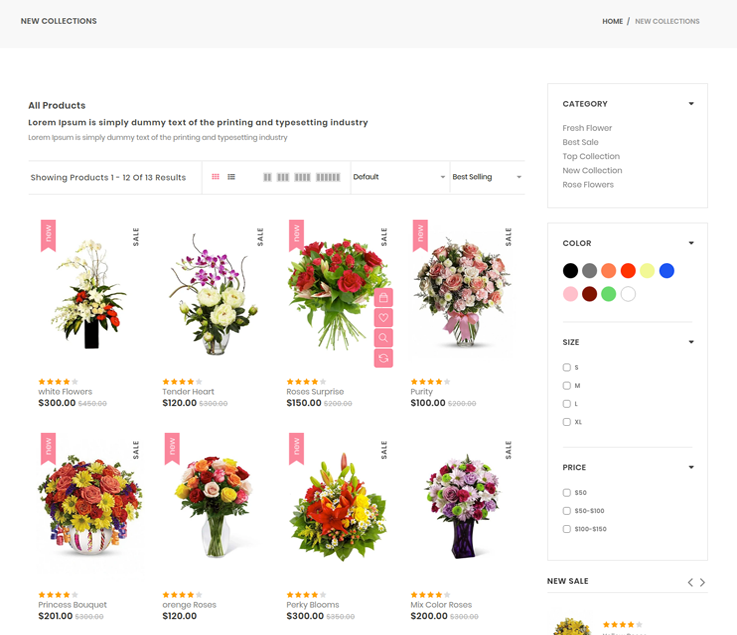Collapse the Category filter section
Screen dimensions: 737x635
[691, 104]
